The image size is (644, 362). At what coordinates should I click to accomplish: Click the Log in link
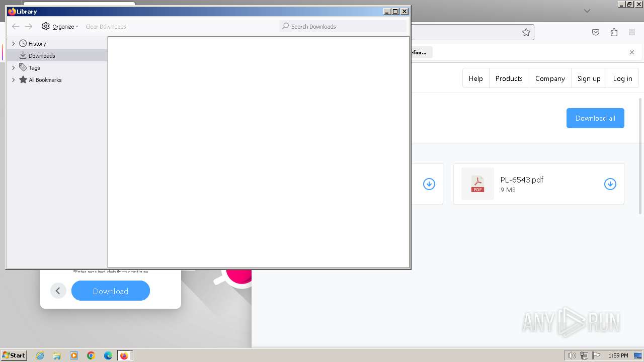click(x=623, y=78)
